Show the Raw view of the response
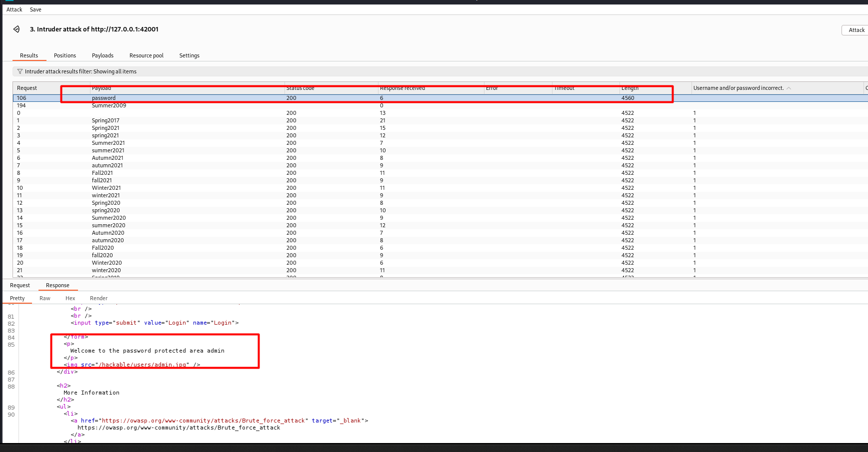 coord(45,298)
